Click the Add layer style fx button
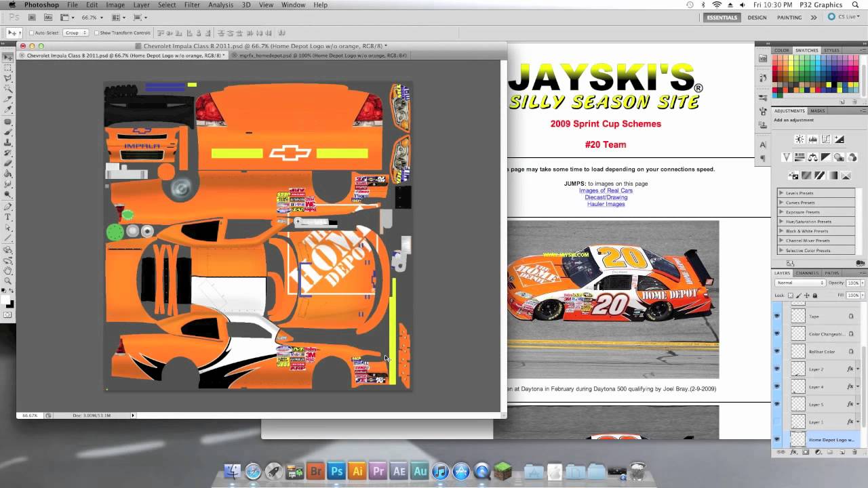Screen dimensions: 868x488 (x=794, y=452)
